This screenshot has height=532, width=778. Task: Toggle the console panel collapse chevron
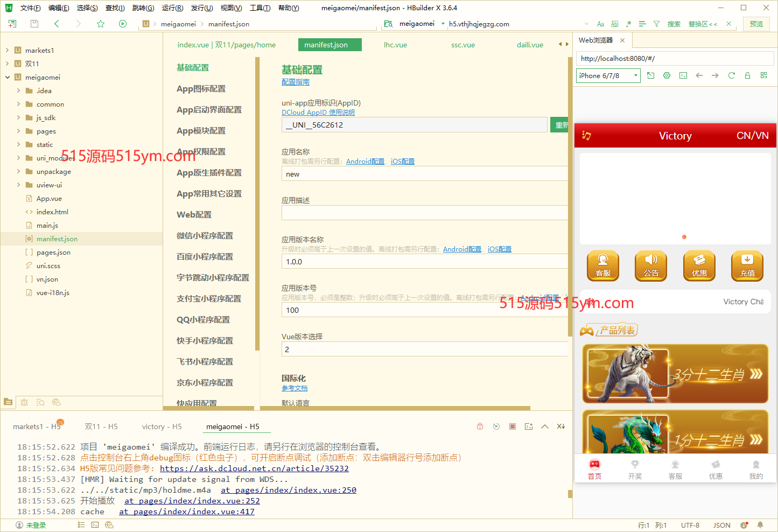[x=545, y=426]
